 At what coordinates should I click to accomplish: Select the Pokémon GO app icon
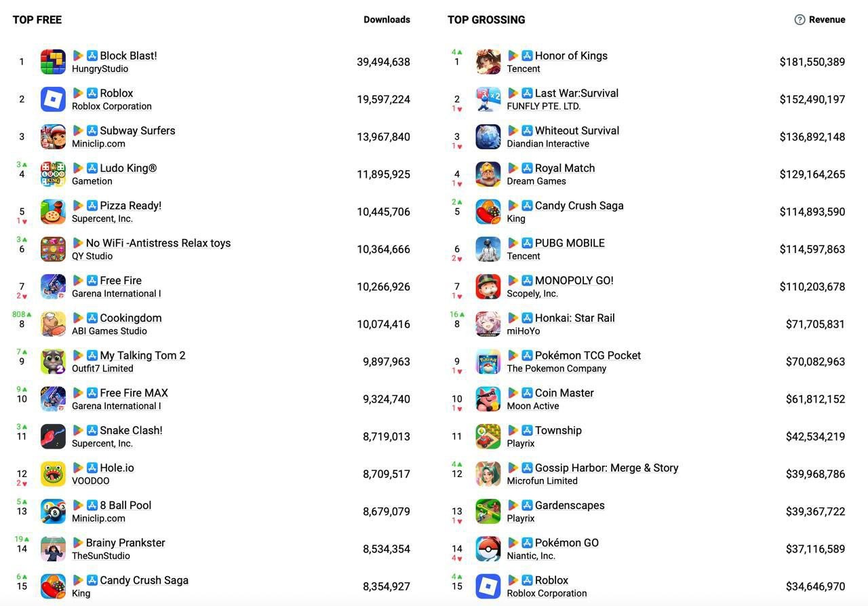point(488,549)
